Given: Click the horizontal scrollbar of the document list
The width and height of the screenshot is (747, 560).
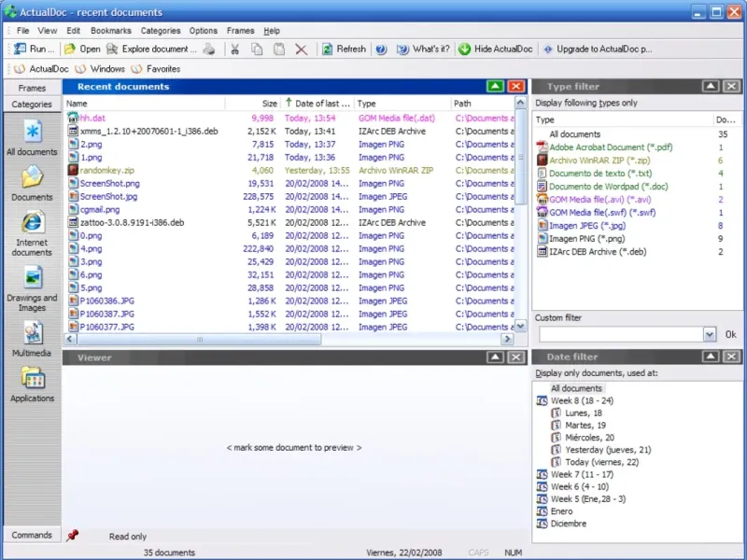Looking at the screenshot, I should pos(280,340).
